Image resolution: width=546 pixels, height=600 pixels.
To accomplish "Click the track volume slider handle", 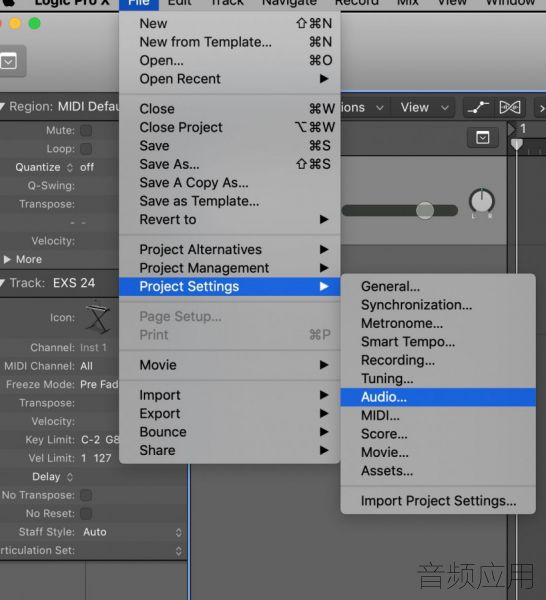I will (x=425, y=210).
